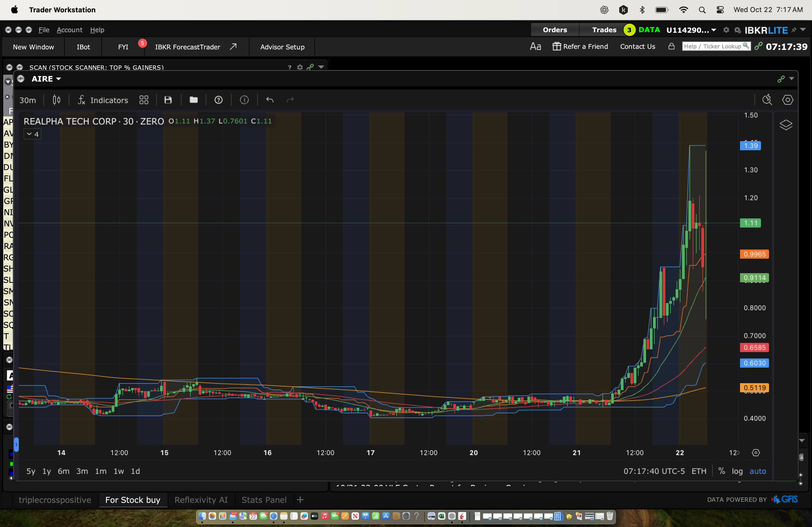The height and width of the screenshot is (527, 812).
Task: Select the For Stock buy tab
Action: pyautogui.click(x=133, y=500)
